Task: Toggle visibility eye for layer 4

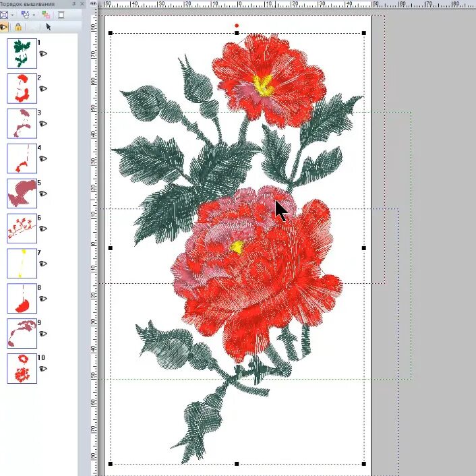Action: 43,158
